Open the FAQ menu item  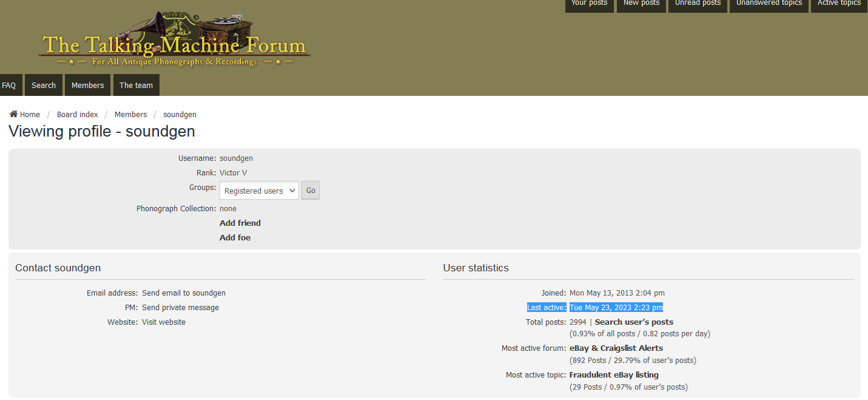(9, 86)
